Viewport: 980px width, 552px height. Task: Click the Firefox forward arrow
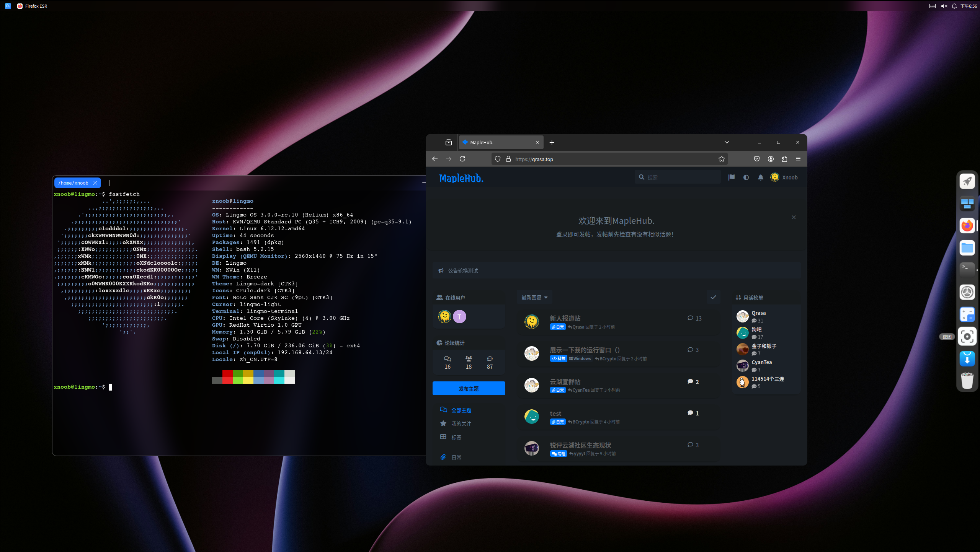pyautogui.click(x=449, y=159)
